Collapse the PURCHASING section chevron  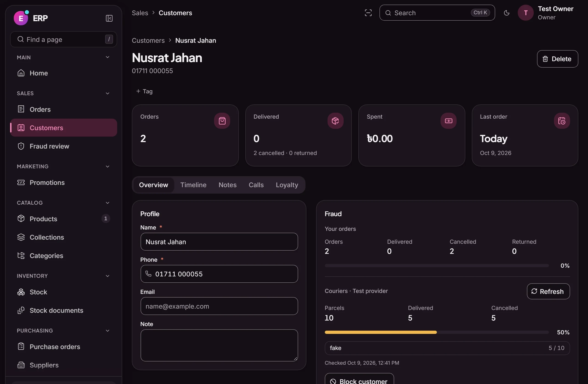point(107,331)
